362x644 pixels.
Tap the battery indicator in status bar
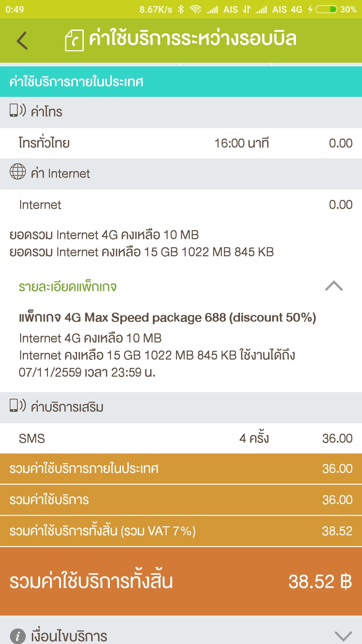tap(326, 9)
